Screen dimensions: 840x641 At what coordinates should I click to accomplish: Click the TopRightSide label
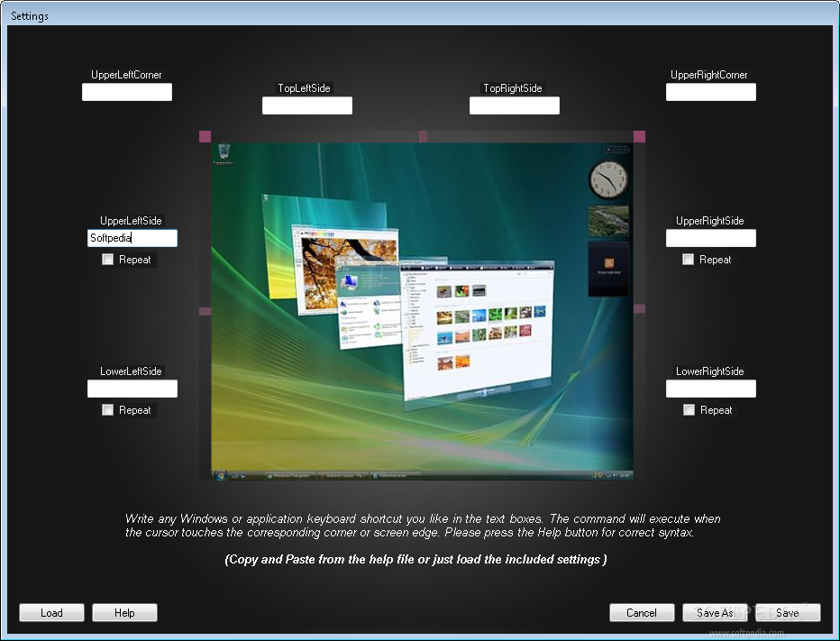click(x=513, y=88)
